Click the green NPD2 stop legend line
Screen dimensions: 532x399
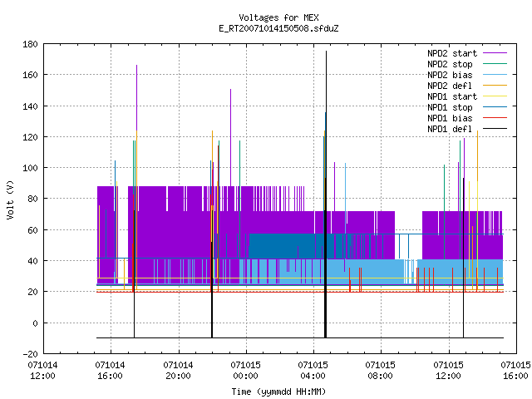point(495,64)
